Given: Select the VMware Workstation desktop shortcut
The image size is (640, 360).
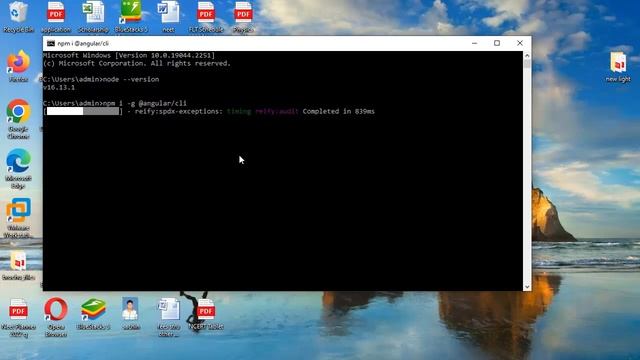Looking at the screenshot, I should pyautogui.click(x=18, y=218).
